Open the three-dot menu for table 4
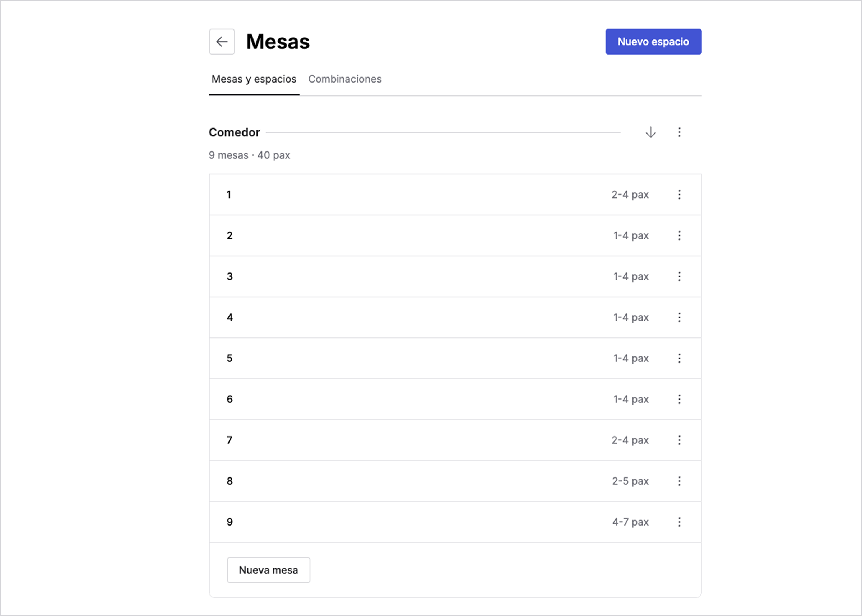Viewport: 862px width, 616px height. (680, 317)
